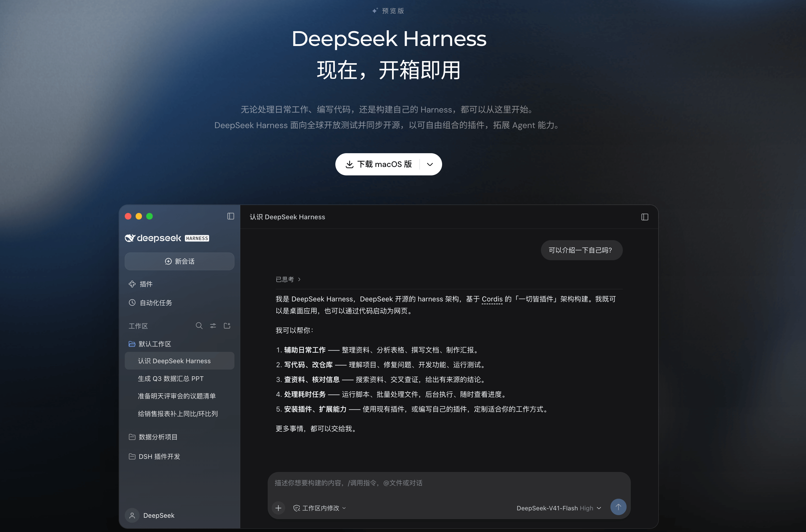Click the green maximize window dot

pyautogui.click(x=149, y=216)
